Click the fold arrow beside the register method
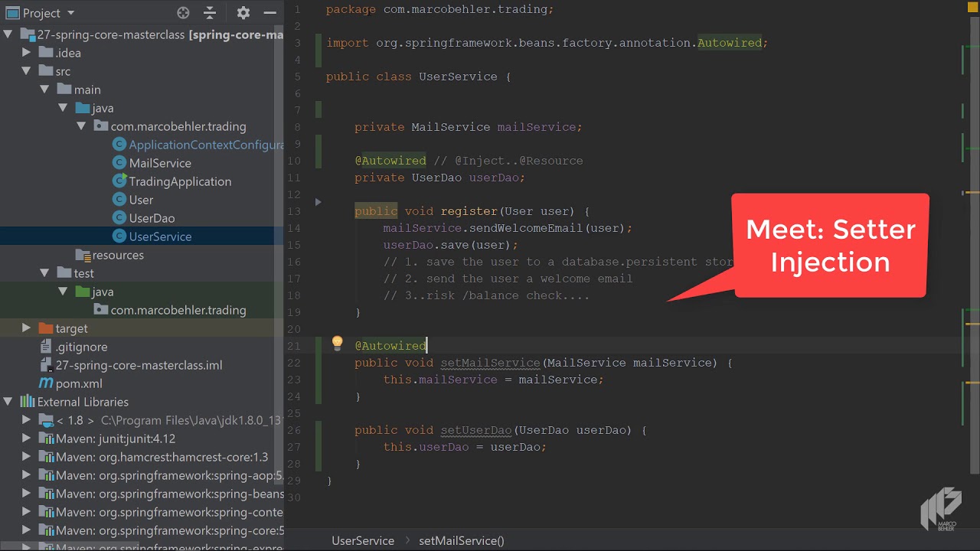 [318, 202]
